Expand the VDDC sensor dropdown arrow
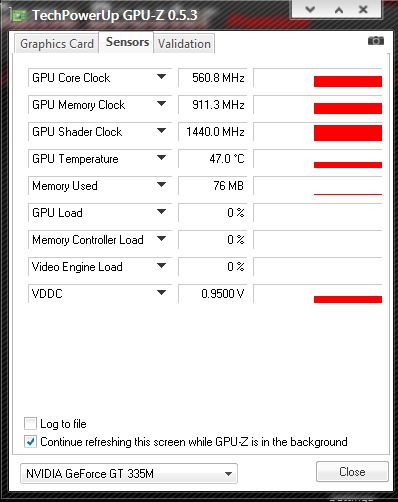This screenshot has width=398, height=502. click(161, 293)
